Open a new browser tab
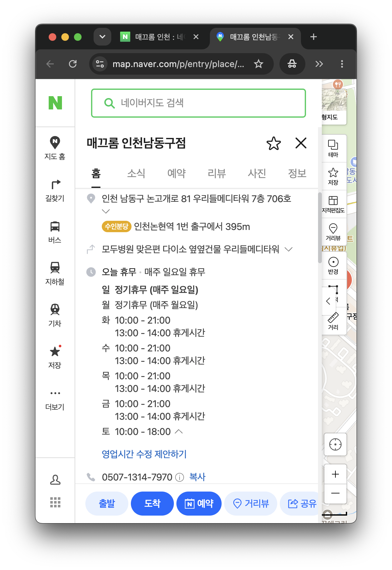This screenshot has width=392, height=570. (x=314, y=37)
